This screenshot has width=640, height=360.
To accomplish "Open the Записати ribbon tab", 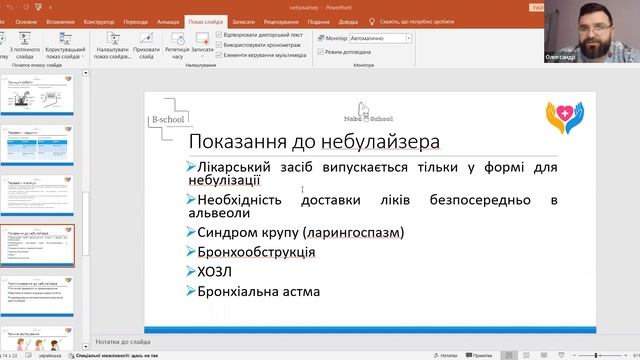I will coord(243,22).
